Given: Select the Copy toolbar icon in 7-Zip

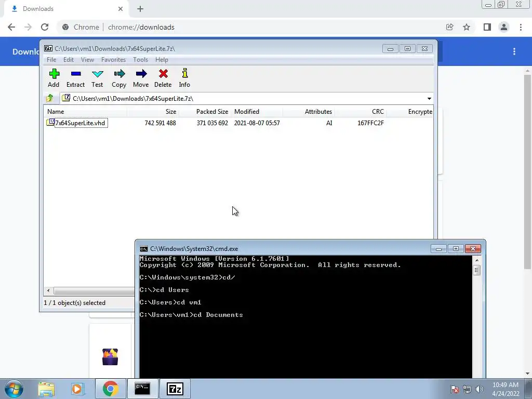Looking at the screenshot, I should pyautogui.click(x=119, y=78).
